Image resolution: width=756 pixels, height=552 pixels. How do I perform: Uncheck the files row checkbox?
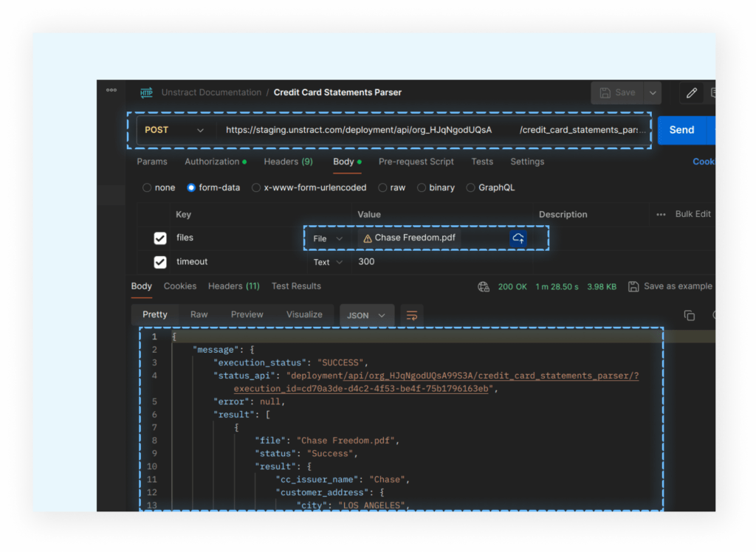point(160,238)
